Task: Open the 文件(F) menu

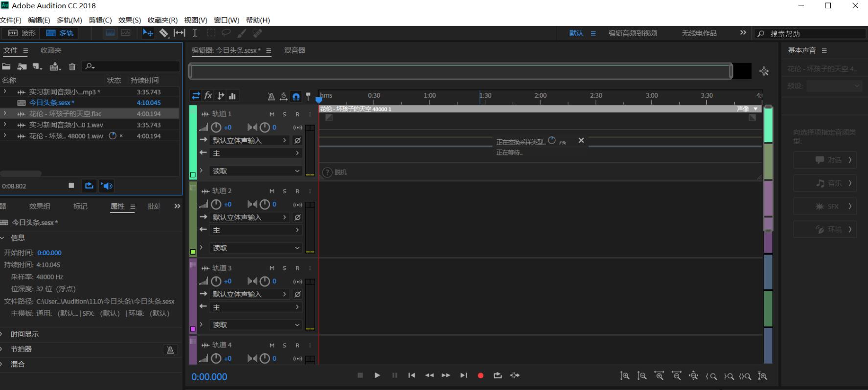Action: [11, 20]
